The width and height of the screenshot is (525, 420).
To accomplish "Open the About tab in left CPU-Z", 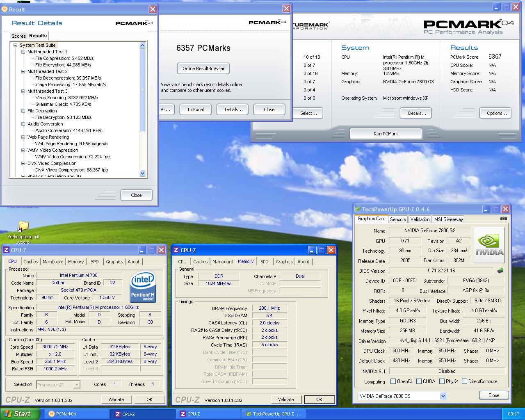I will point(133,262).
